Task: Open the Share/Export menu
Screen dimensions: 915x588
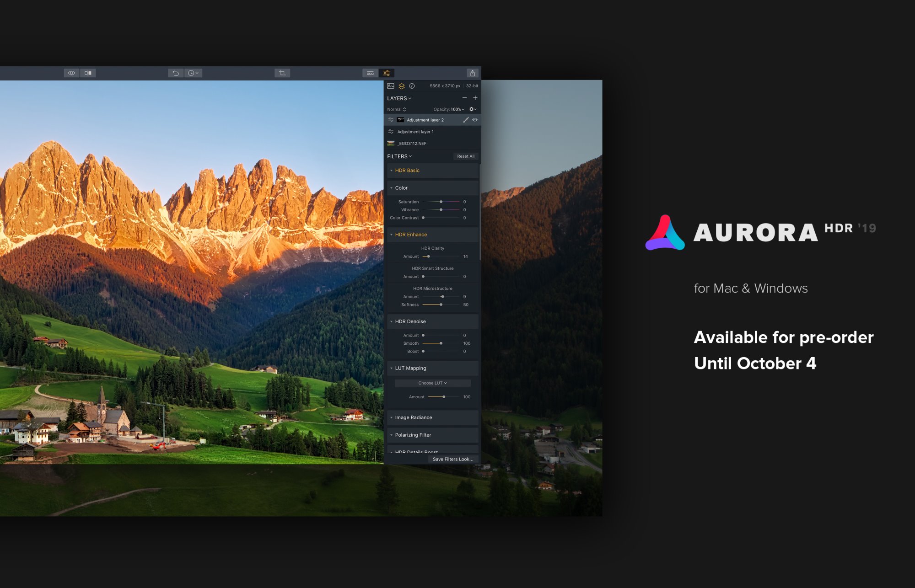Action: click(x=473, y=73)
